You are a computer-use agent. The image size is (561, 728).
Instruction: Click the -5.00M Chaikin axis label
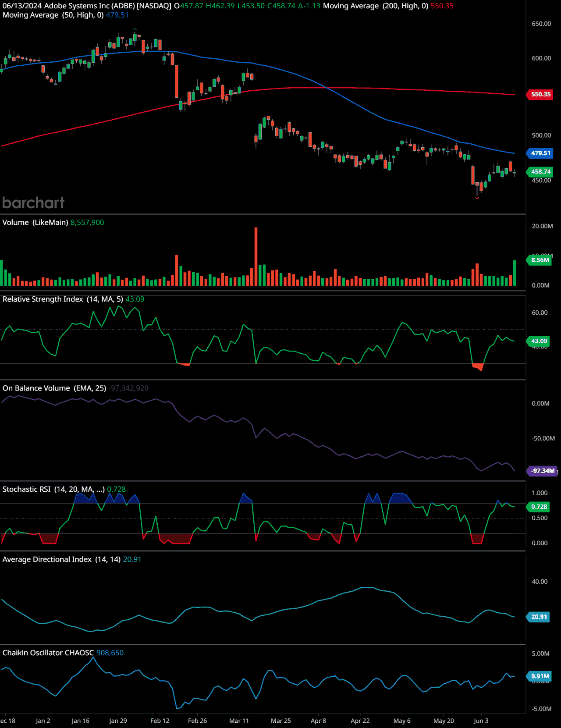(x=541, y=709)
